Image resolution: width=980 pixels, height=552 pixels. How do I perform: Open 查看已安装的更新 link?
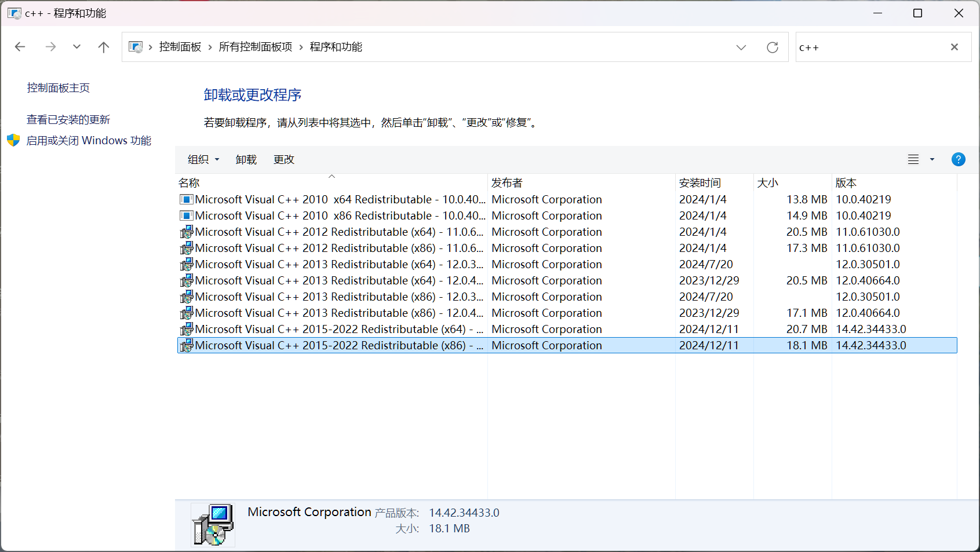pos(68,119)
